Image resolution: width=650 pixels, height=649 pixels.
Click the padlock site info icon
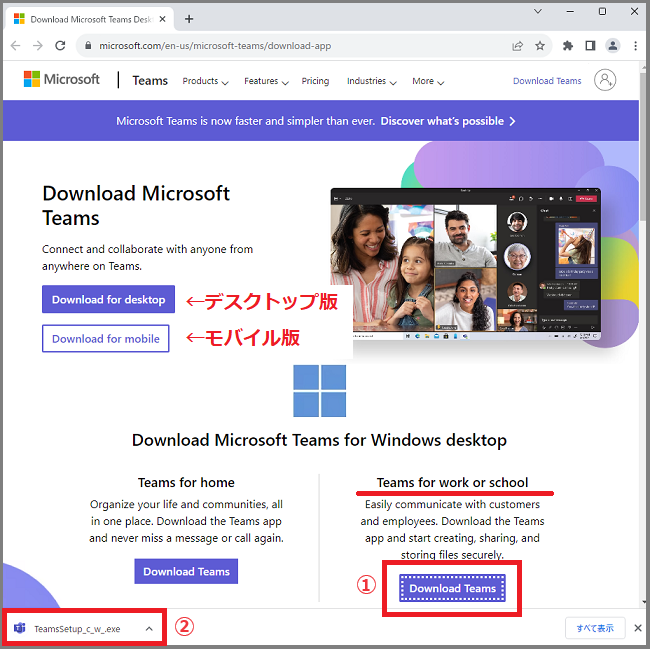click(x=88, y=46)
